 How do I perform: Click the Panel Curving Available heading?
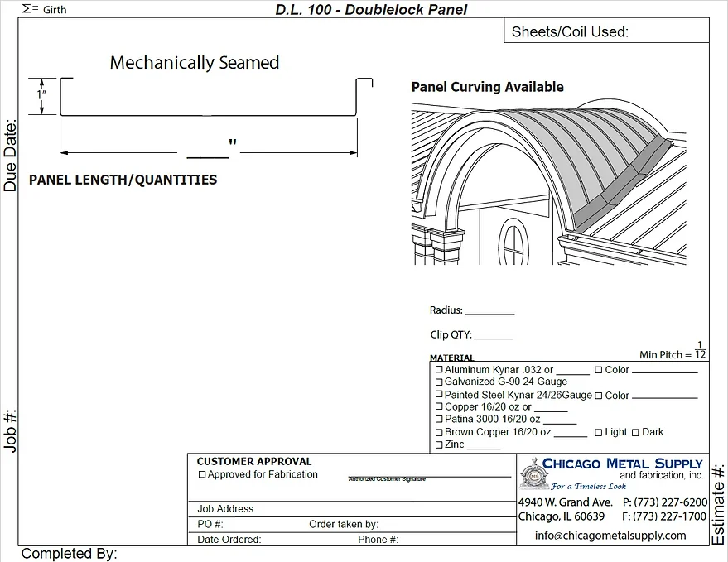(488, 87)
